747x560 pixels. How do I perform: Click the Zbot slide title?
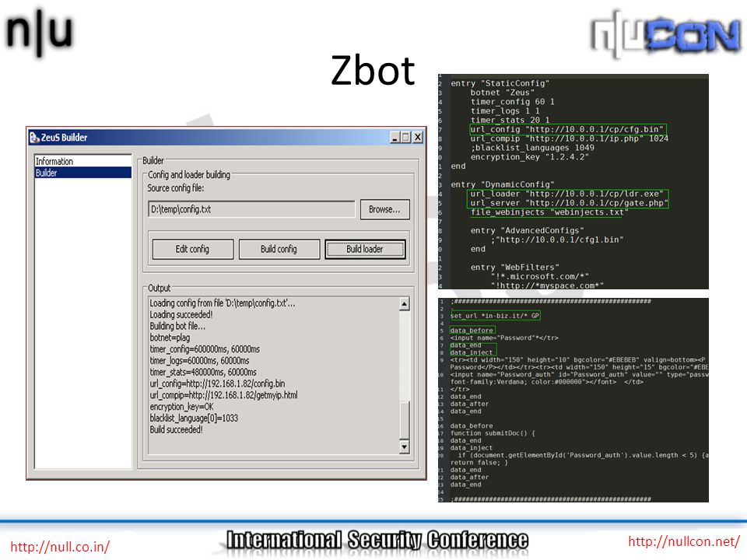[373, 71]
